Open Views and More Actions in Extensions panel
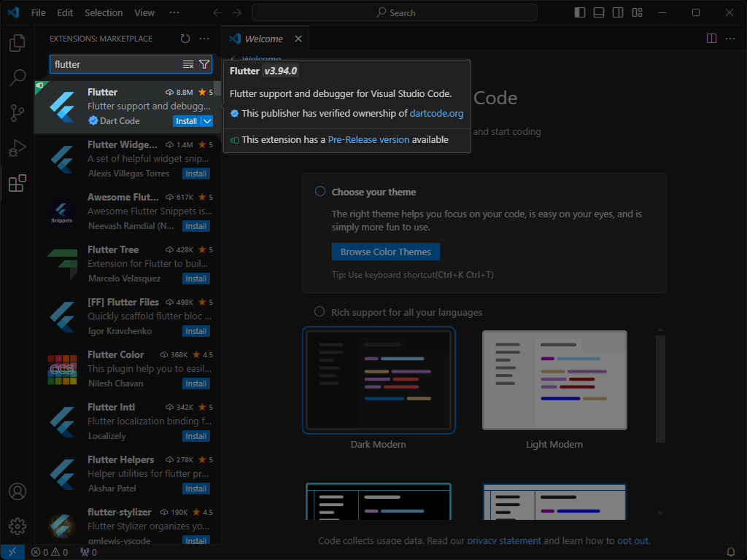This screenshot has width=747, height=560. pyautogui.click(x=204, y=39)
